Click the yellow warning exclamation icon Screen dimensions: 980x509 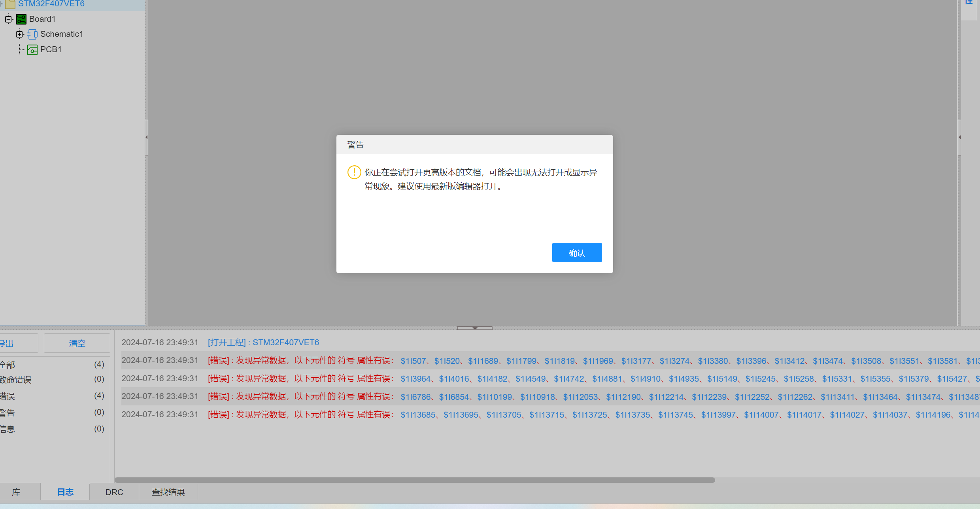(x=354, y=172)
